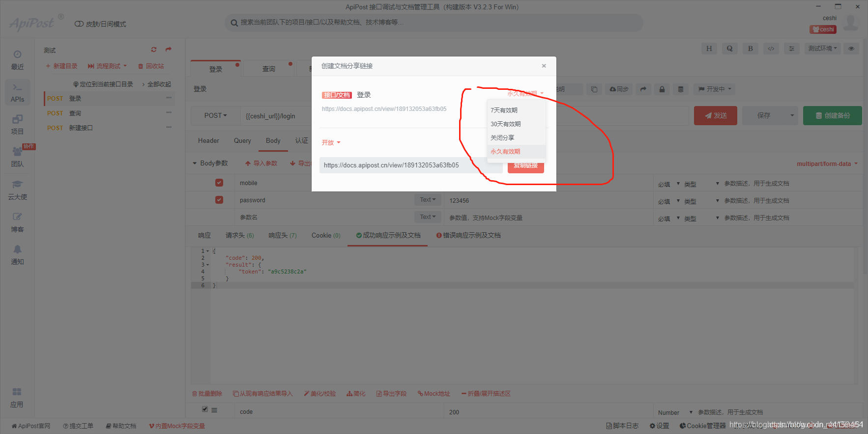Click the 同步 sync cloud button
The image size is (868, 434).
click(619, 89)
